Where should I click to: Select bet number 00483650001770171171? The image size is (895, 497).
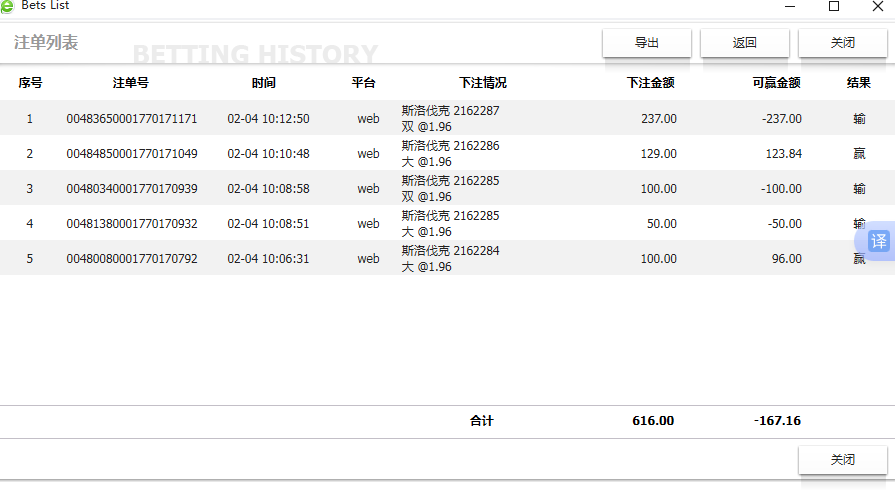(132, 119)
